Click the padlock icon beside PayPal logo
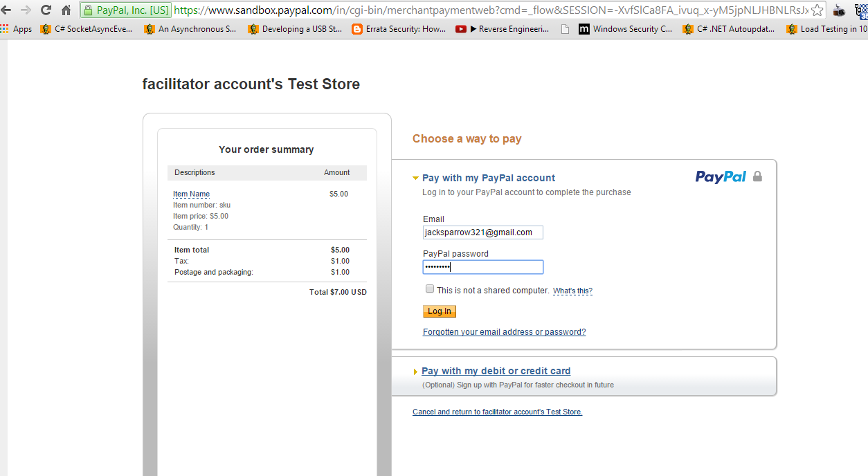 (757, 176)
